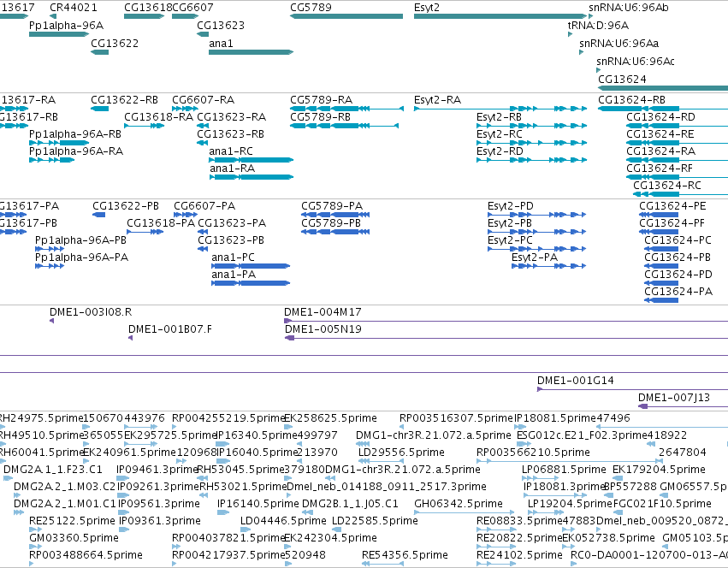Click the CG13624-PE protein feature
This screenshot has width=728, height=568.
point(659,215)
